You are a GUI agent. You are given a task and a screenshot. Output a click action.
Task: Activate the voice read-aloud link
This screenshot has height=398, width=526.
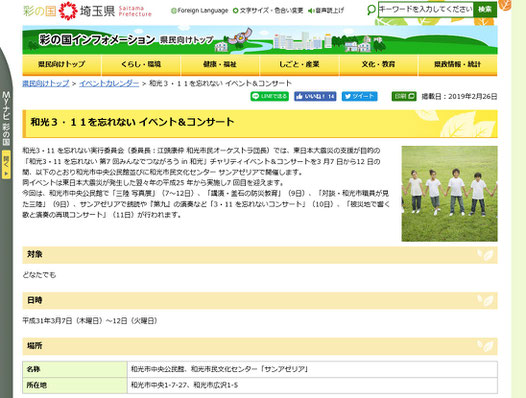[x=326, y=11]
